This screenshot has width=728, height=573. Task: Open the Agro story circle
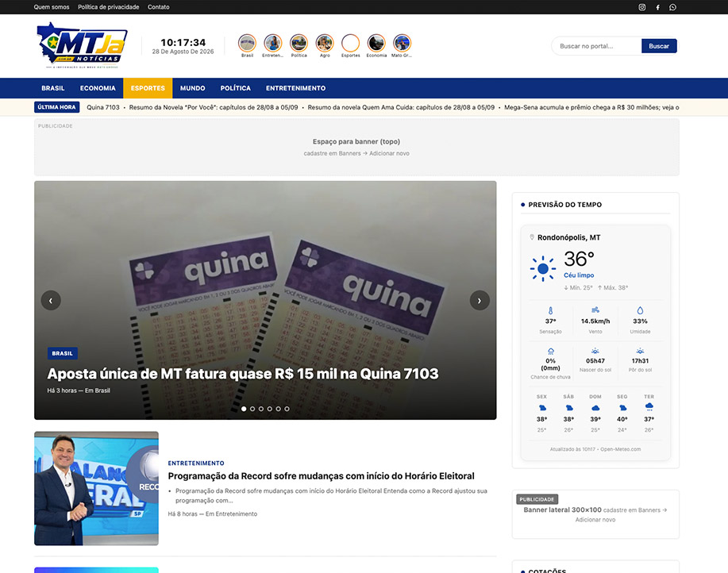pos(325,43)
